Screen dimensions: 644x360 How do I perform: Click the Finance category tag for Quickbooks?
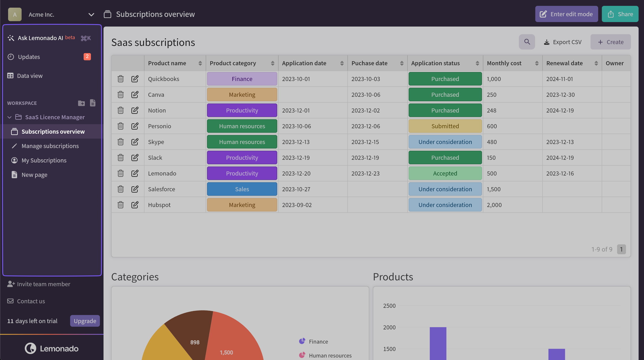[242, 79]
